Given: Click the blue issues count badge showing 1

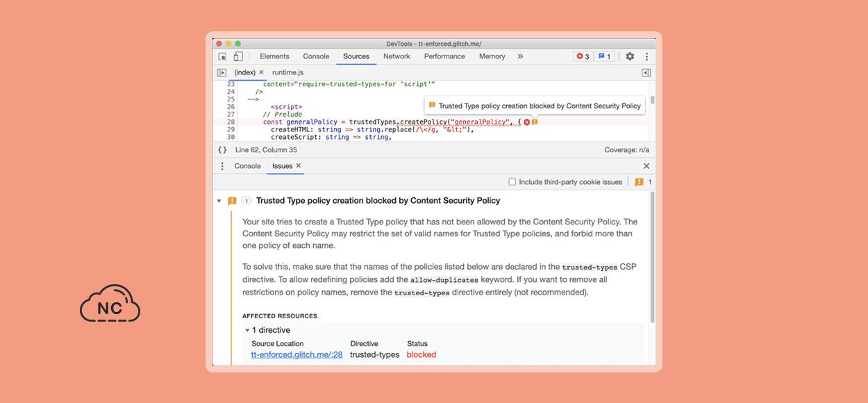Looking at the screenshot, I should 604,57.
